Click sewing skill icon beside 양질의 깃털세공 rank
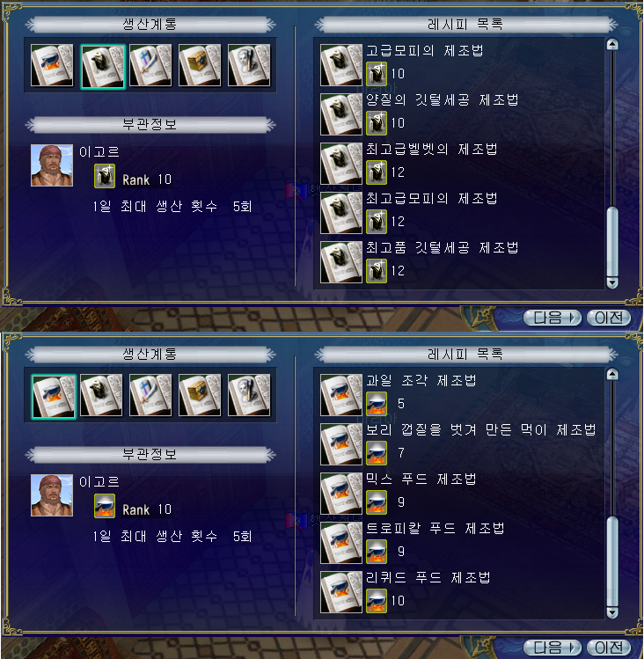The image size is (644, 659). [377, 123]
